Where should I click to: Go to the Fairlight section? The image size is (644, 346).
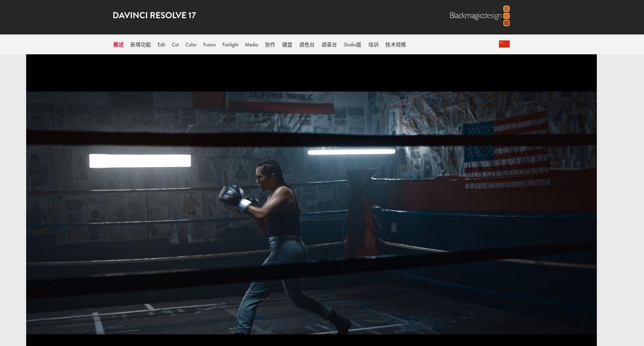(x=230, y=45)
